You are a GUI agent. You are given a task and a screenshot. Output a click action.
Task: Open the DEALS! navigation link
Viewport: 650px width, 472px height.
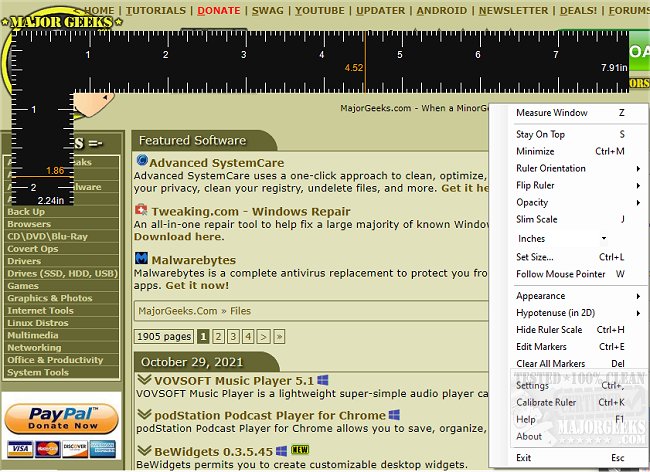[578, 10]
